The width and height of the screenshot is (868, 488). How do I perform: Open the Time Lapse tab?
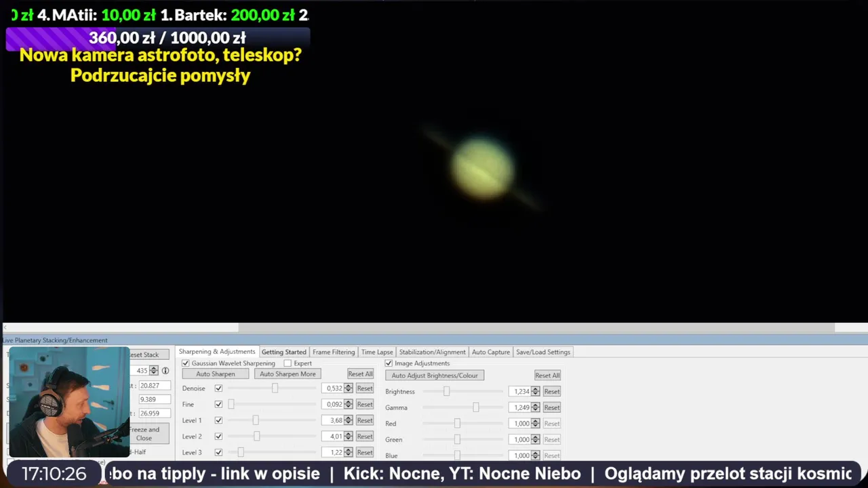[377, 352]
